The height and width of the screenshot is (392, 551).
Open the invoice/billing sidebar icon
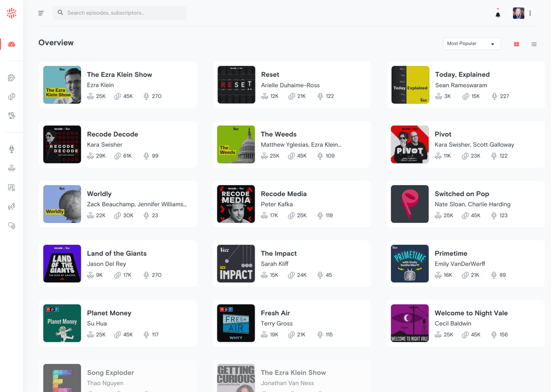click(x=12, y=188)
